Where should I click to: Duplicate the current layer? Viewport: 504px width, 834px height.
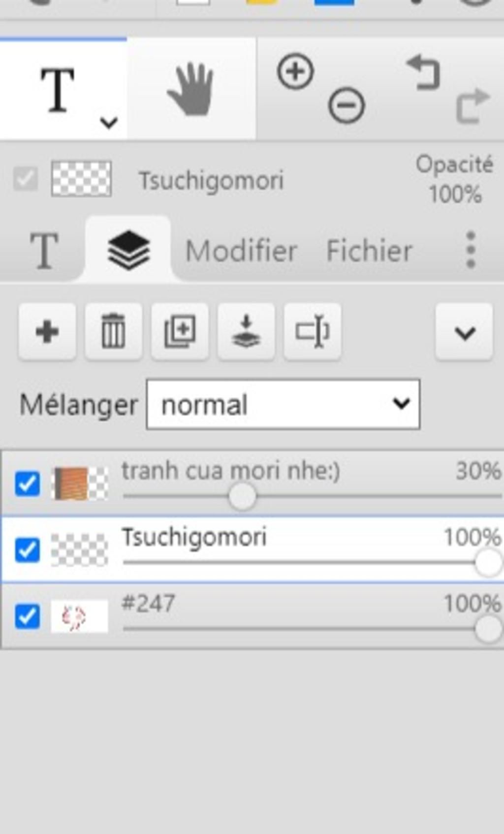180,331
